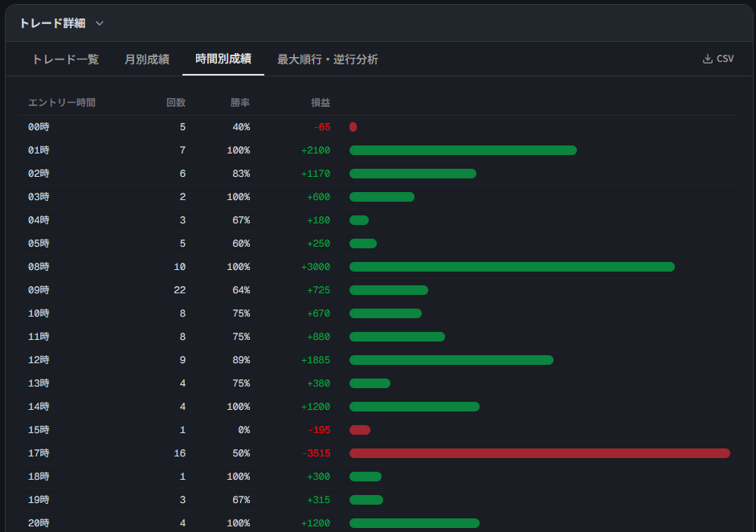This screenshot has width=756, height=532.
Task: Select the 17時 row label
Action: point(39,453)
